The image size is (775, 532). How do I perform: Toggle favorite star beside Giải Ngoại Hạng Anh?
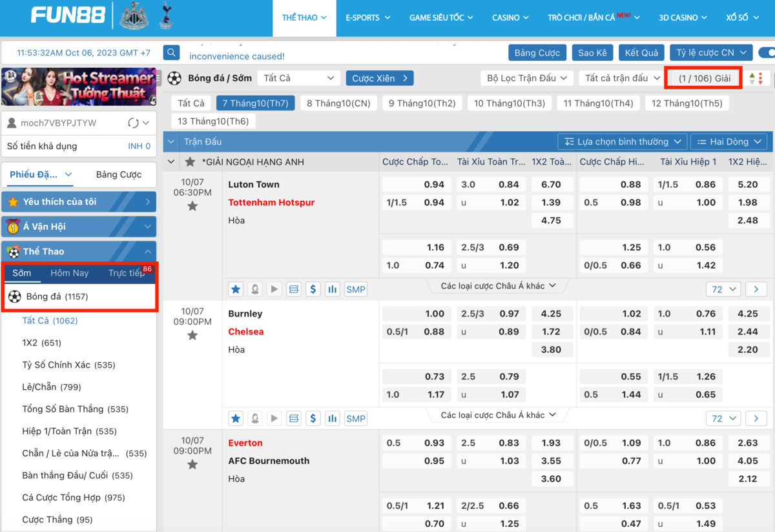(190, 162)
